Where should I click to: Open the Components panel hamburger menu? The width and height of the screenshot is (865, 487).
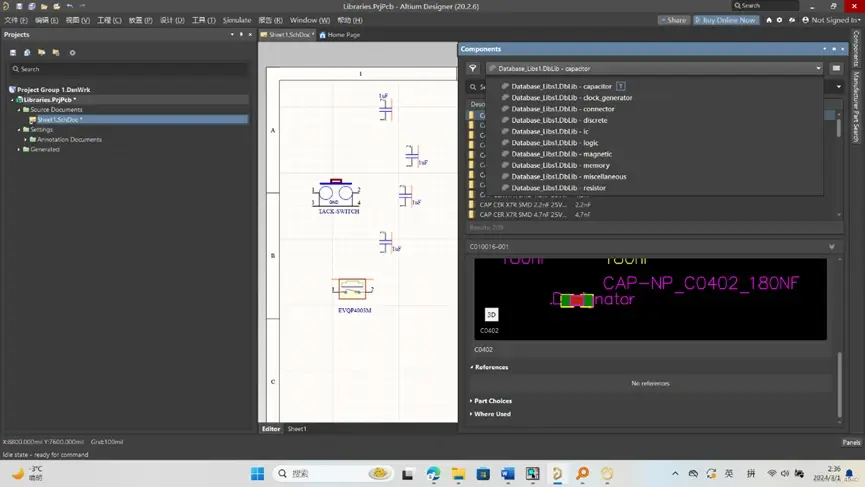(836, 68)
